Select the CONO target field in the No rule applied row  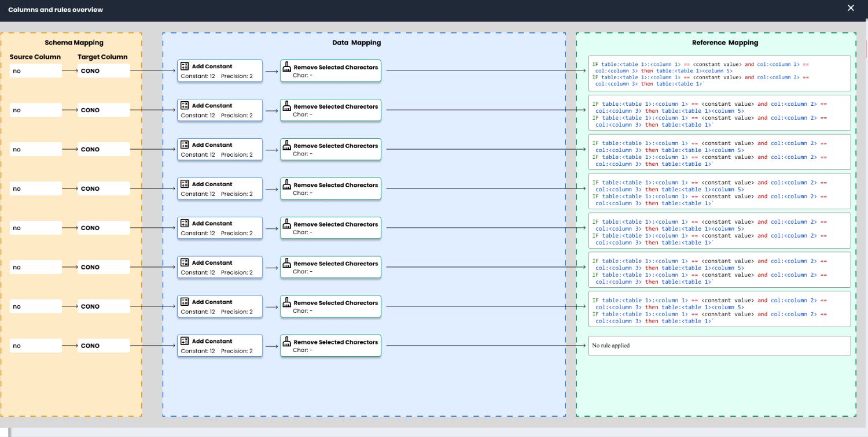coord(104,346)
